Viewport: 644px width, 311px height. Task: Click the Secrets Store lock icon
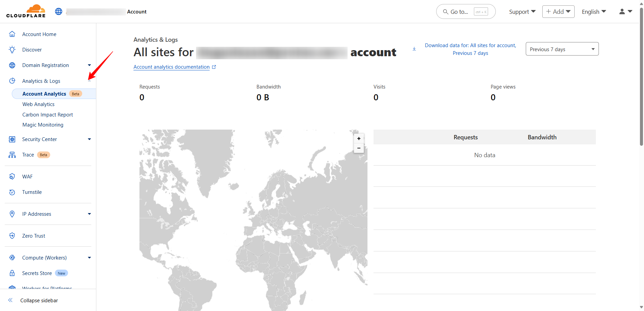12,273
